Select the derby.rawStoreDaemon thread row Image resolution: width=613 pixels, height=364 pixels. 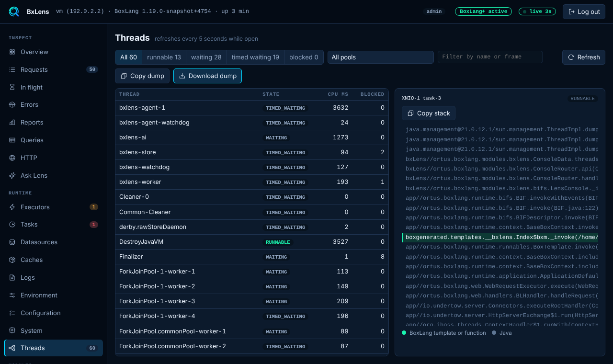pyautogui.click(x=252, y=227)
